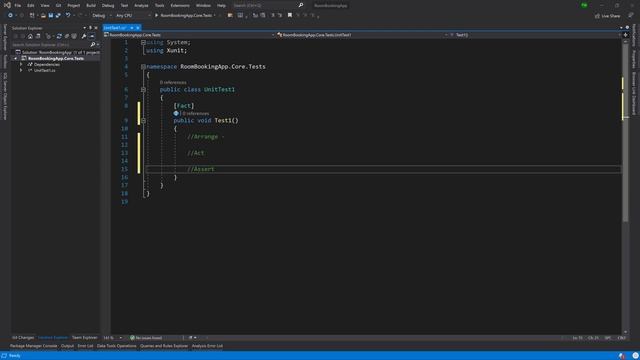
Task: Open the Test menu
Action: point(124,5)
